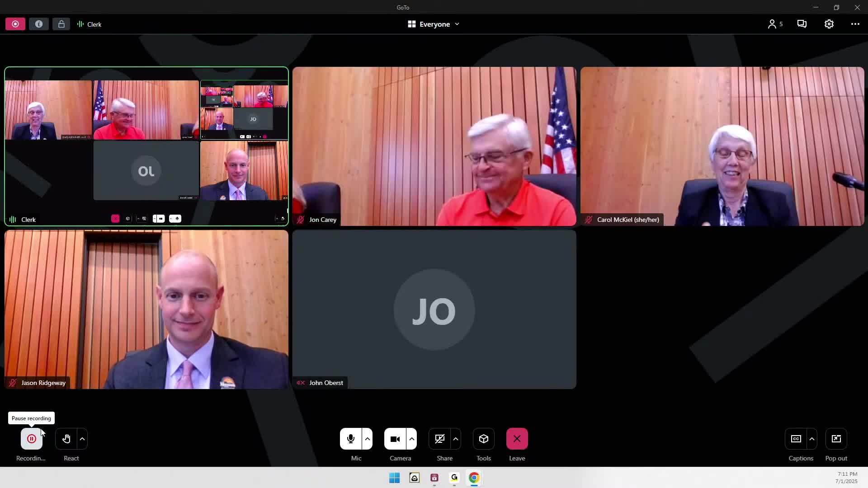Click the meeting lock icon

pos(61,24)
